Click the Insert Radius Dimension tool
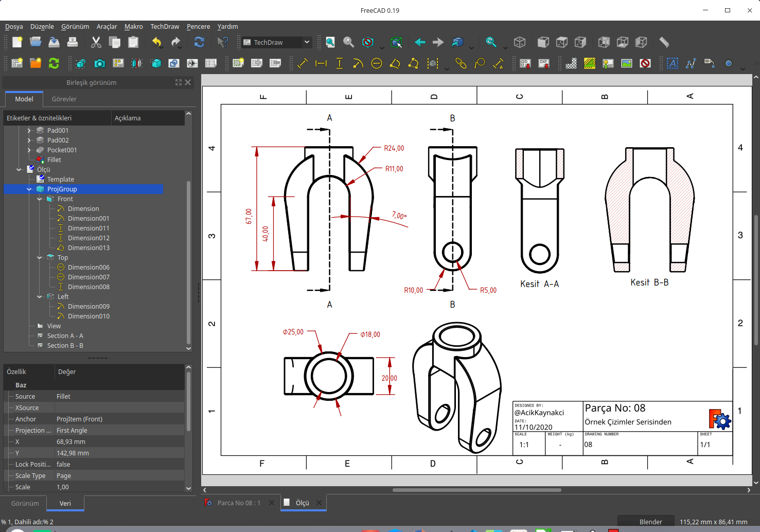This screenshot has width=760, height=532. 358,63
